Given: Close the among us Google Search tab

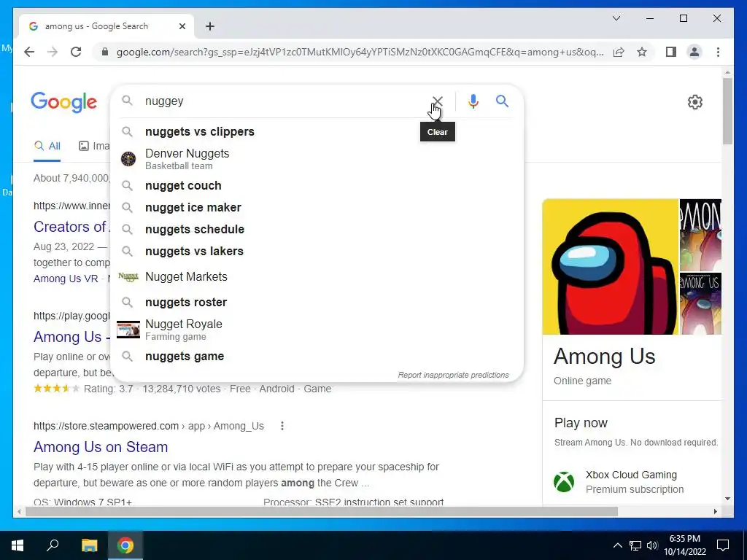Looking at the screenshot, I should click(x=182, y=26).
